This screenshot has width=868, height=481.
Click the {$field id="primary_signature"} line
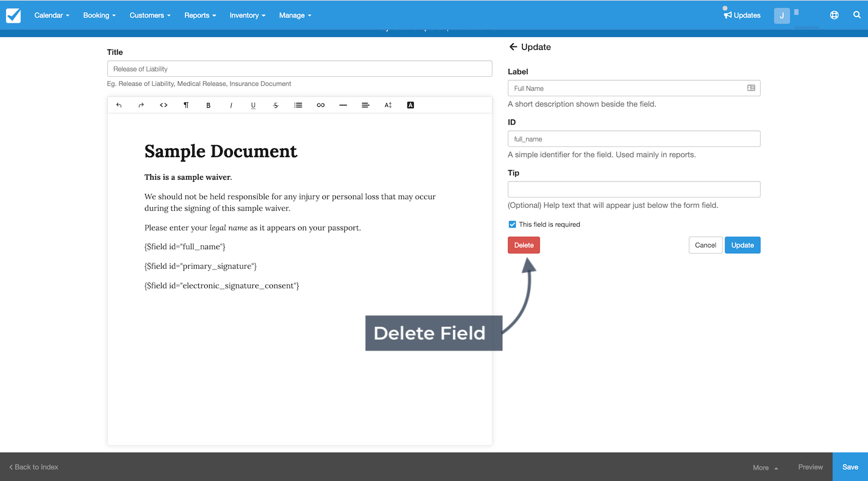pyautogui.click(x=201, y=266)
